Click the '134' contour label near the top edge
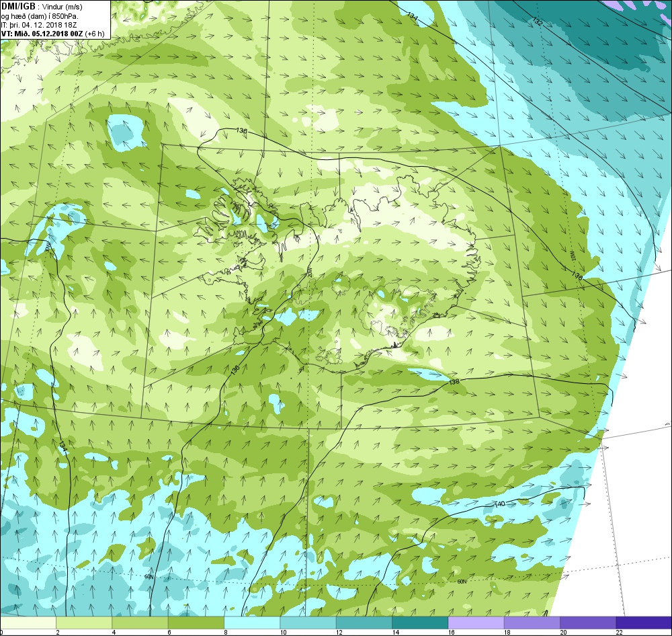This screenshot has width=672, height=636. tap(412, 16)
